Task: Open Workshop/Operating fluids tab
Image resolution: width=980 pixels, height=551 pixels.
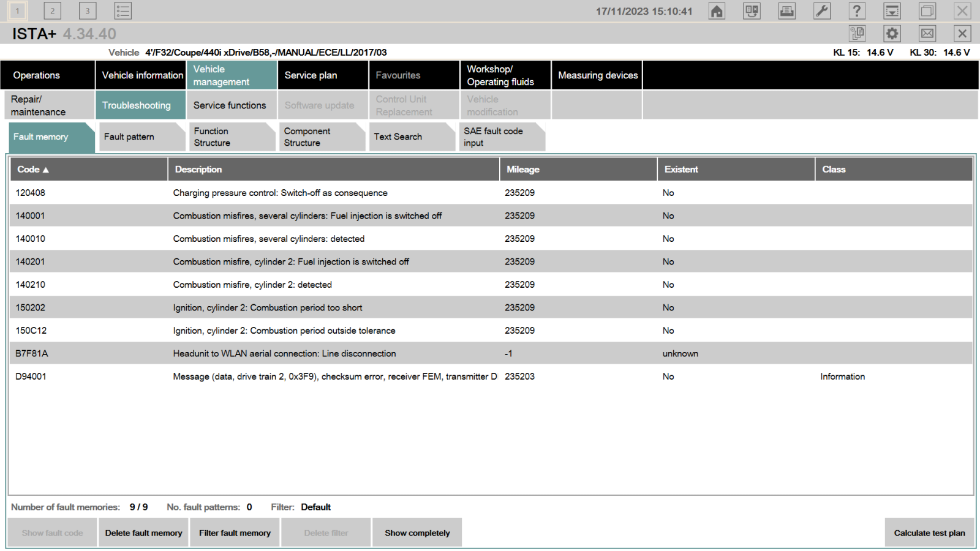Action: click(505, 75)
